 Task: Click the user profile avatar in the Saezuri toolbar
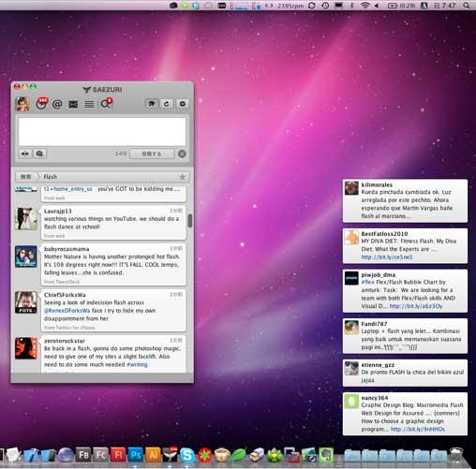(22, 104)
